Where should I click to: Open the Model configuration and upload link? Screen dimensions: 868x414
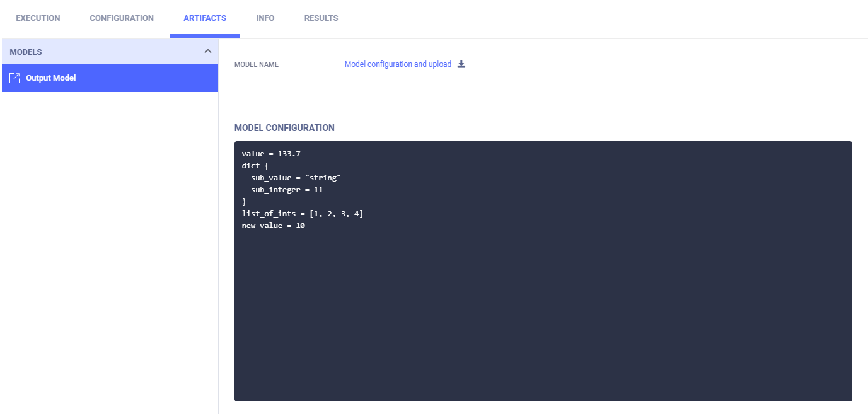click(x=398, y=64)
